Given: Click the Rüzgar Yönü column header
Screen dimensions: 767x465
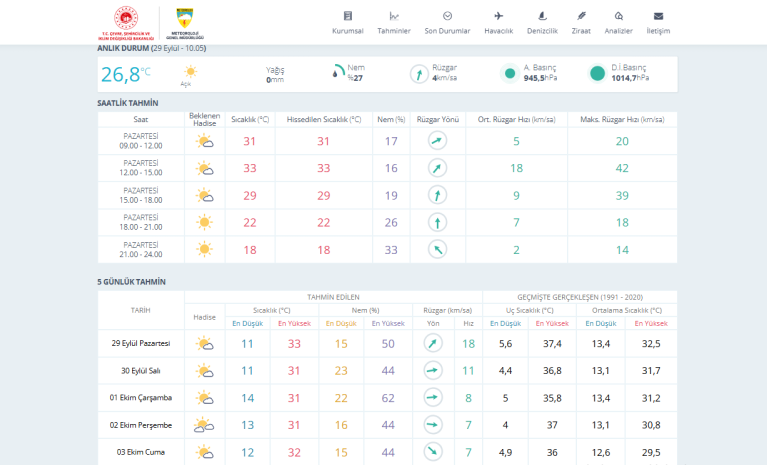Looking at the screenshot, I should tap(438, 119).
